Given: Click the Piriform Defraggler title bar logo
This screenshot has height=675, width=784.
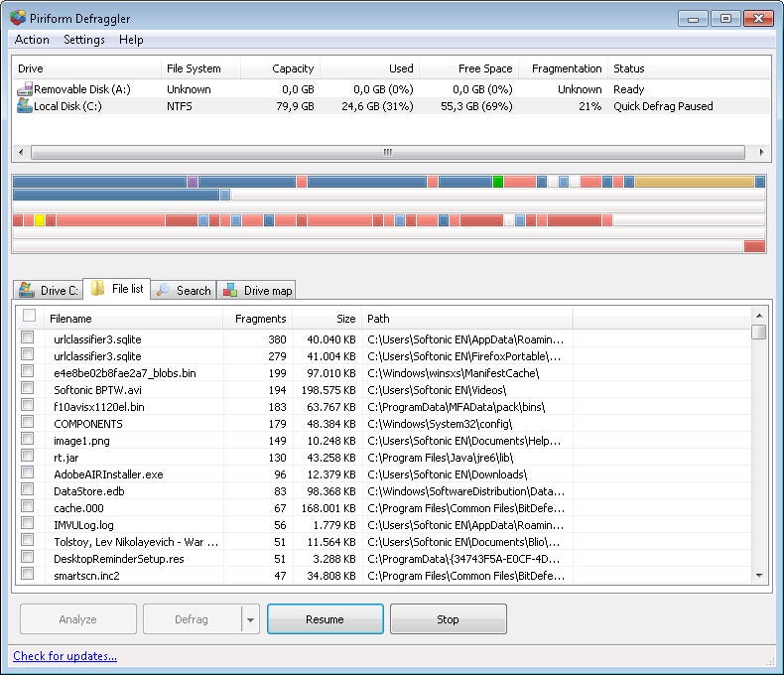Looking at the screenshot, I should 18,18.
